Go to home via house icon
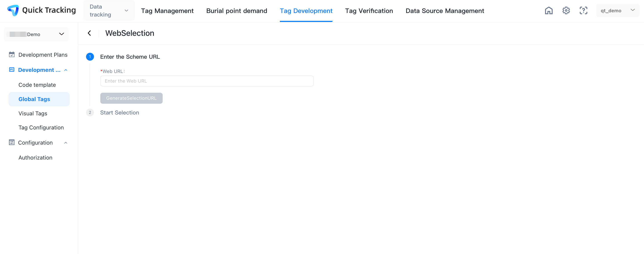Screen dimensions: 644x254 (x=549, y=11)
